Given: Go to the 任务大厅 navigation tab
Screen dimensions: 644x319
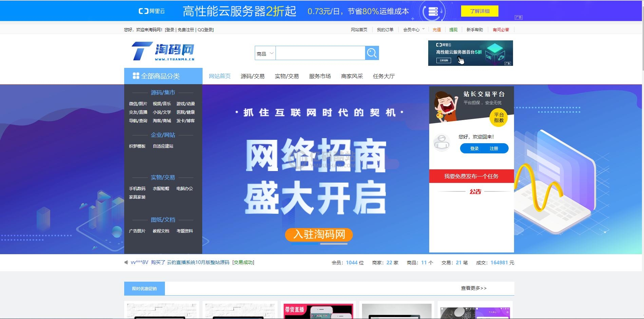Looking at the screenshot, I should (x=384, y=76).
